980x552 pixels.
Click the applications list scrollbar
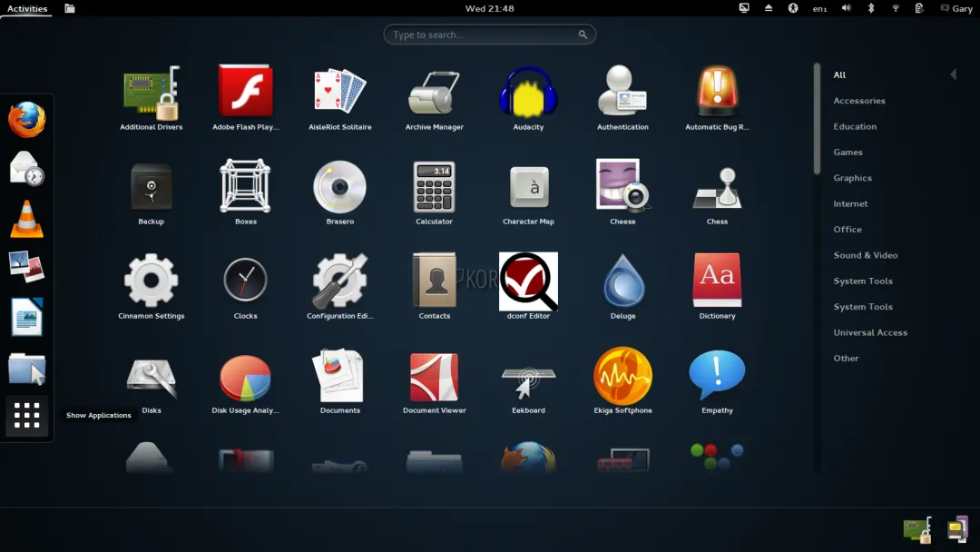point(817,119)
